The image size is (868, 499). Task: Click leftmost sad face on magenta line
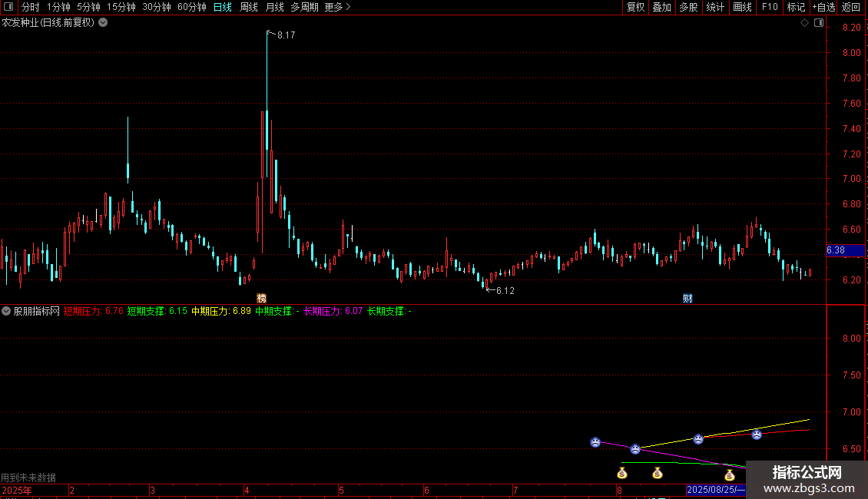tap(595, 442)
